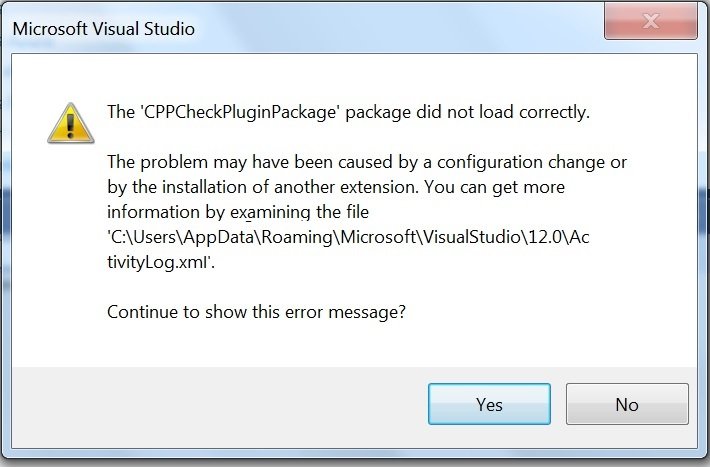Close the Microsoft Visual Studio dialog
The height and width of the screenshot is (467, 710).
pos(652,22)
